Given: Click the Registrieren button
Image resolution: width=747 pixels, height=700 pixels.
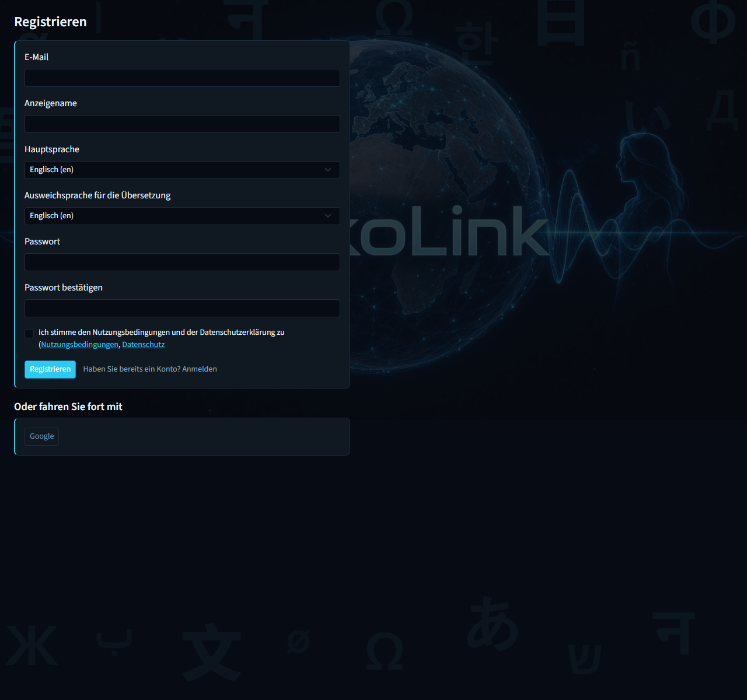Looking at the screenshot, I should click(50, 369).
